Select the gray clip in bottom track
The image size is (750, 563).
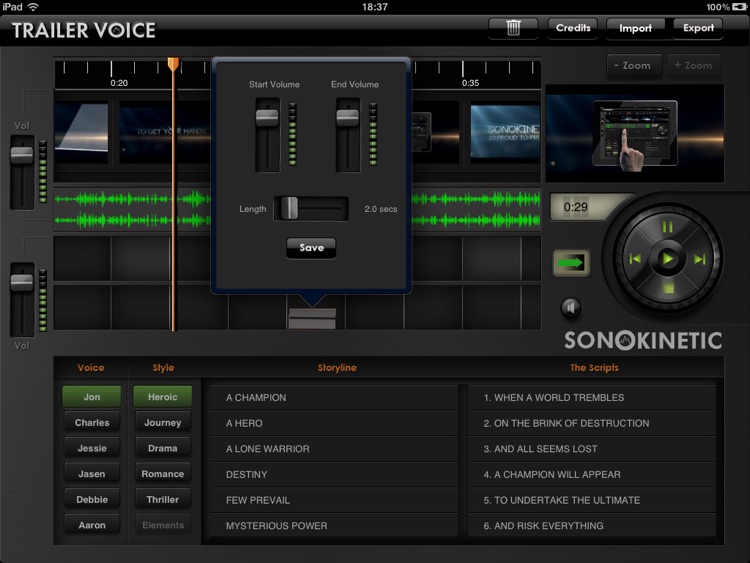tap(312, 319)
